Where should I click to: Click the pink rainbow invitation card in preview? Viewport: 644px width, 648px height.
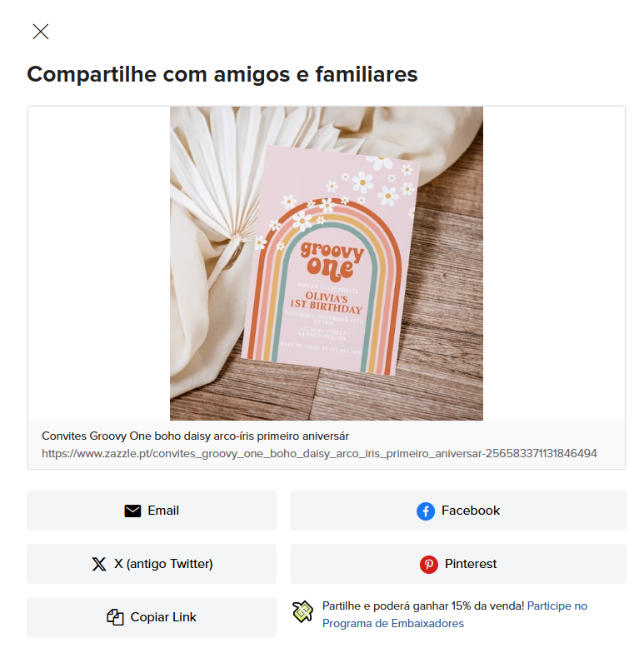(x=330, y=261)
